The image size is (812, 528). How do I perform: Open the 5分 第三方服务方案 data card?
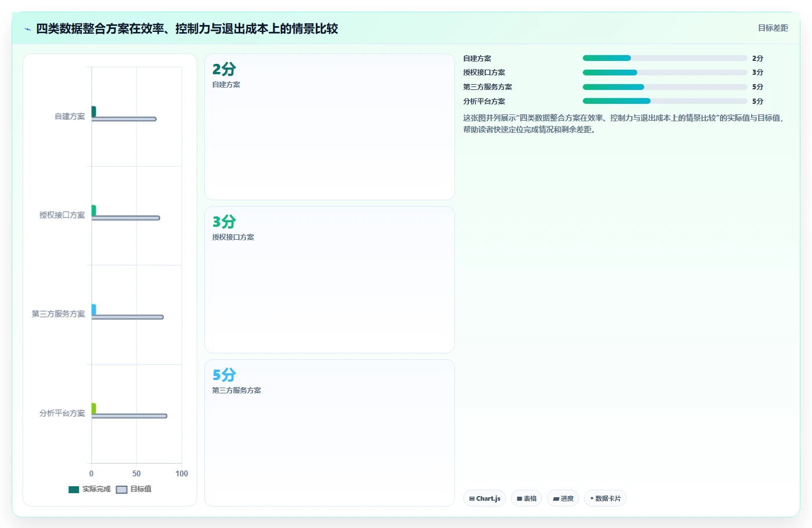(x=330, y=433)
